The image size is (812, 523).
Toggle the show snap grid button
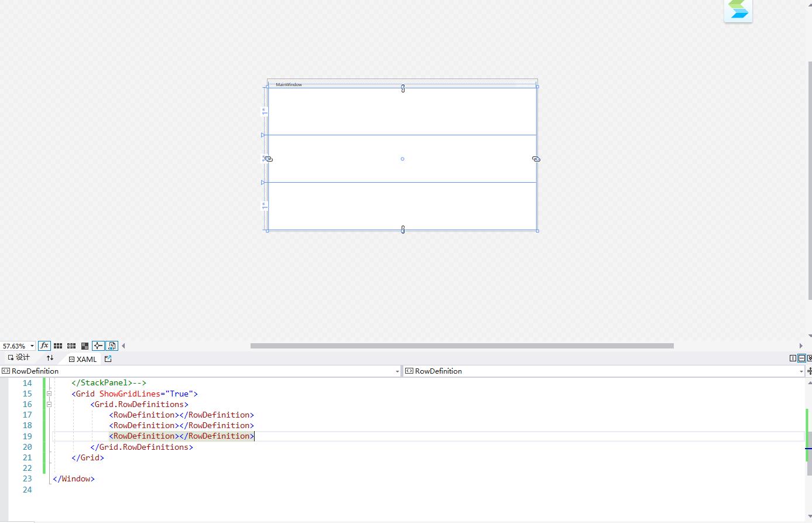[x=58, y=346]
